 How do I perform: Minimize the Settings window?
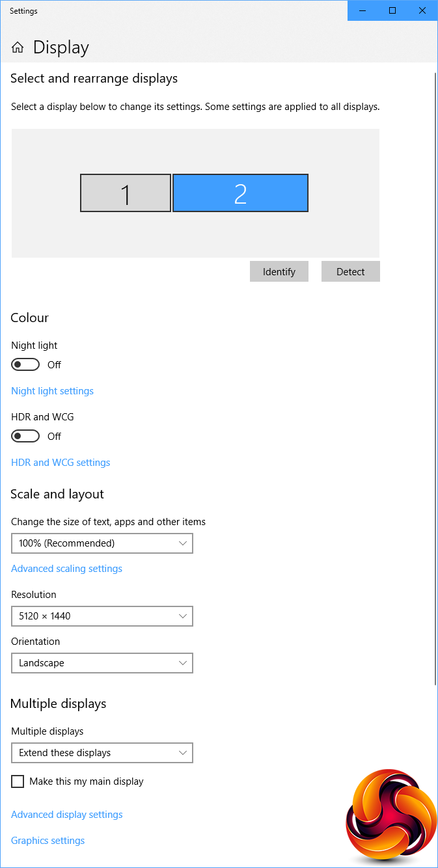363,10
